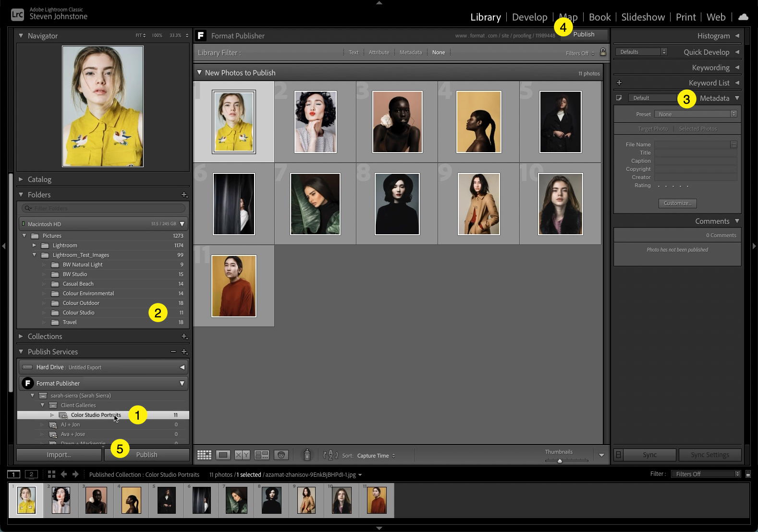
Task: Click the Adobe cloud sync icon
Action: click(743, 17)
